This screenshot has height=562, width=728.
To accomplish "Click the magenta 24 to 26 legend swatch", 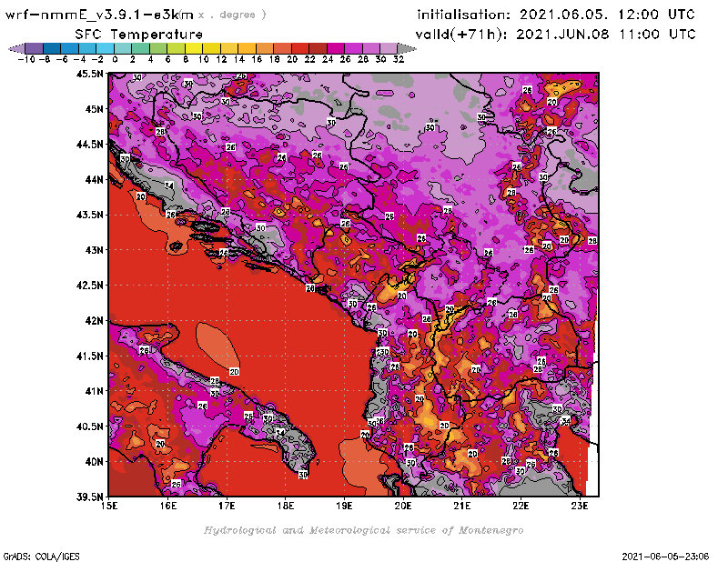I will click(x=336, y=48).
